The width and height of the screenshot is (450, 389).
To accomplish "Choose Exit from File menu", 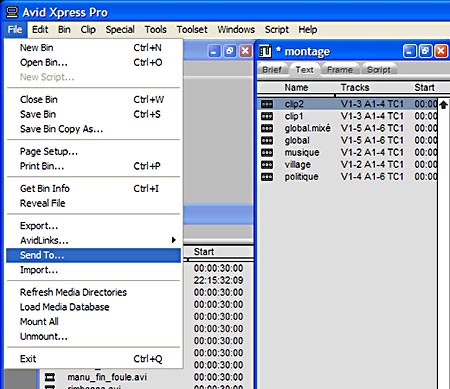I will [x=93, y=359].
